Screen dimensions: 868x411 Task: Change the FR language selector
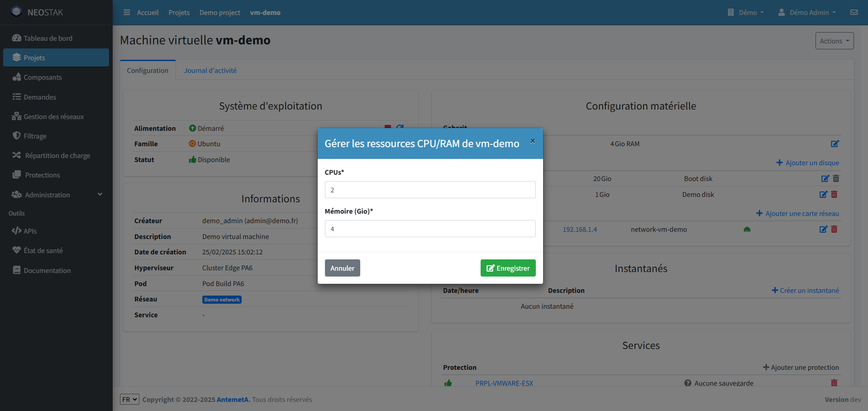coord(129,399)
